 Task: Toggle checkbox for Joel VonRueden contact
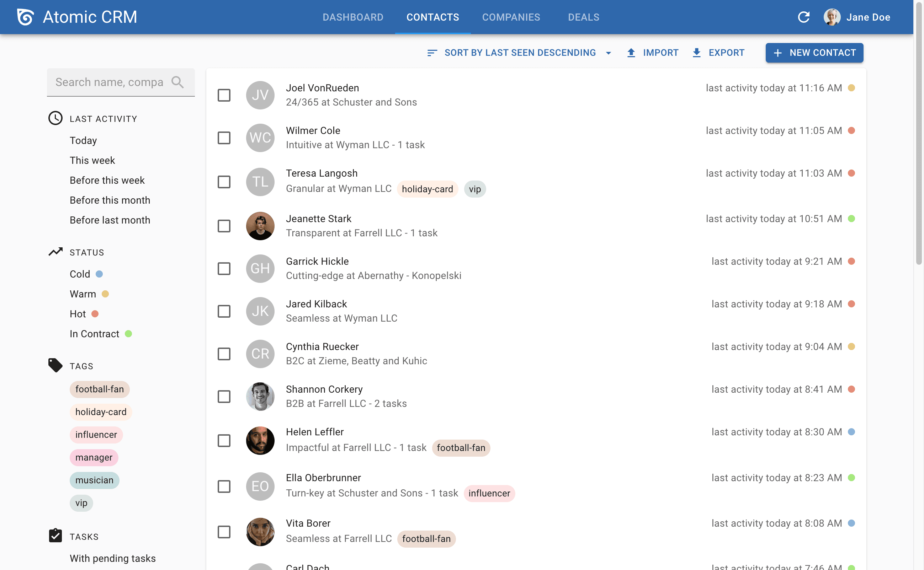pyautogui.click(x=224, y=94)
